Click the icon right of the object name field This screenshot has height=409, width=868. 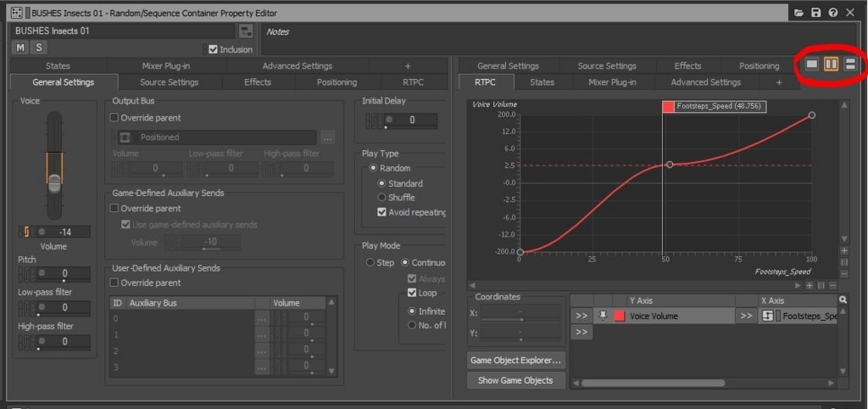(x=246, y=31)
